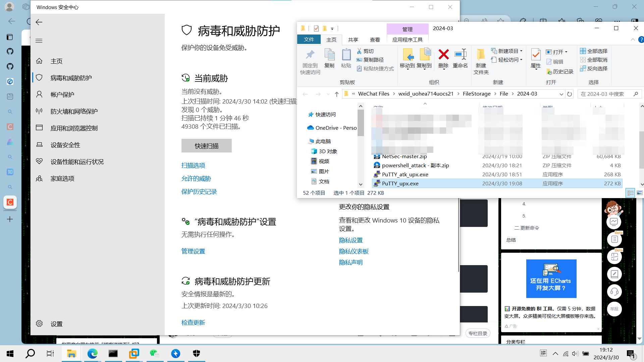Screen dimensions: 644x362
Task: Switch to the View ribbon tab
Action: (375, 40)
